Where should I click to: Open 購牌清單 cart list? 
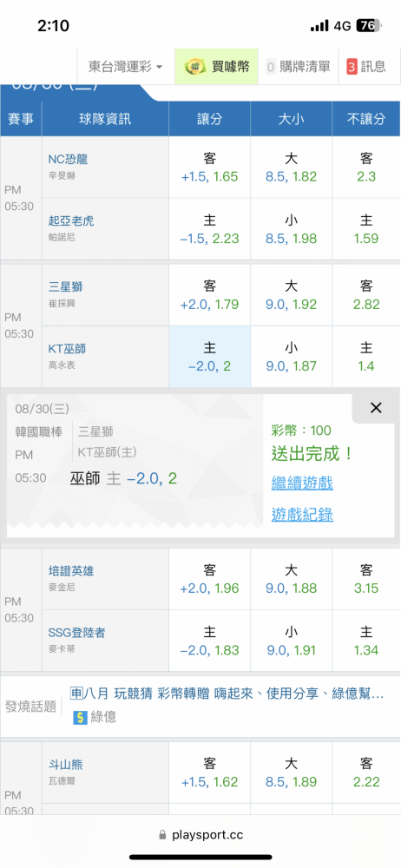click(298, 67)
